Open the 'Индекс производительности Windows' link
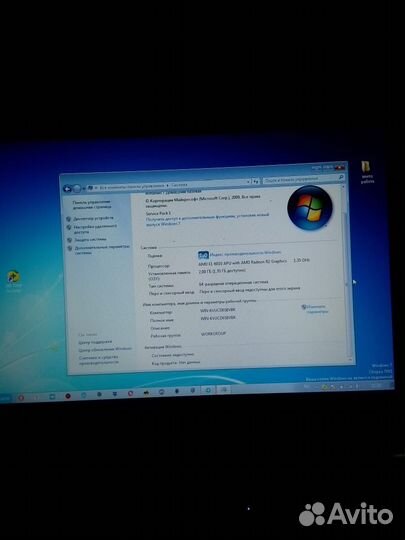This screenshot has height=540, width=405. (x=246, y=254)
